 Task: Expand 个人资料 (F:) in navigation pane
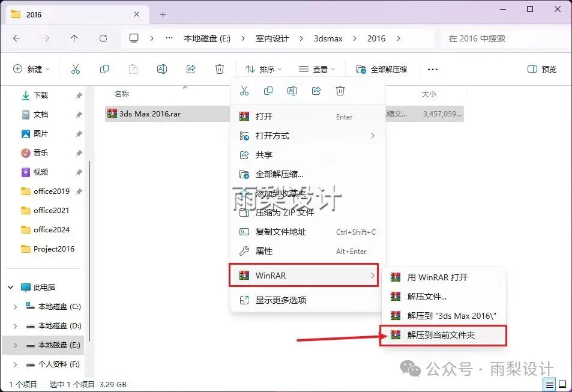[15, 364]
